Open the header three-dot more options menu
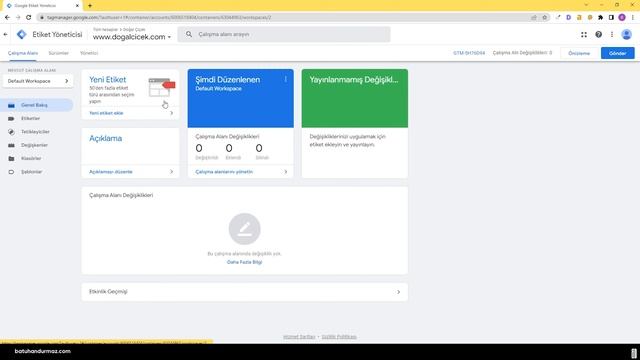This screenshot has height=360, width=640. tap(612, 35)
